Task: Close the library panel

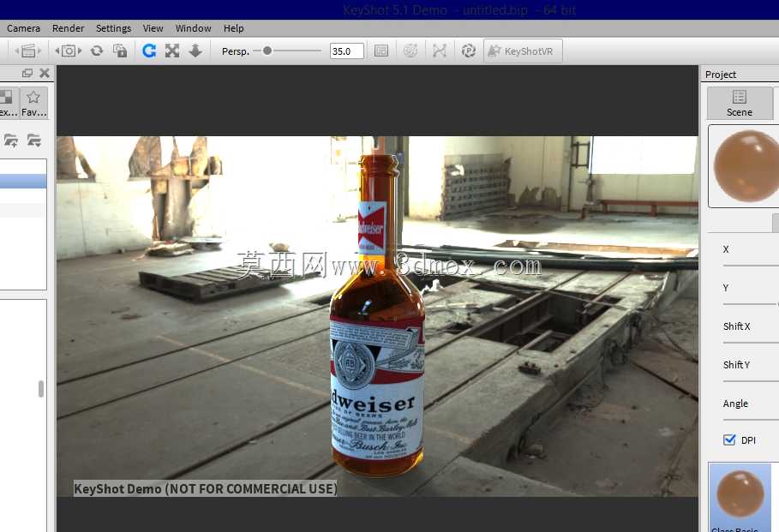Action: (45, 73)
